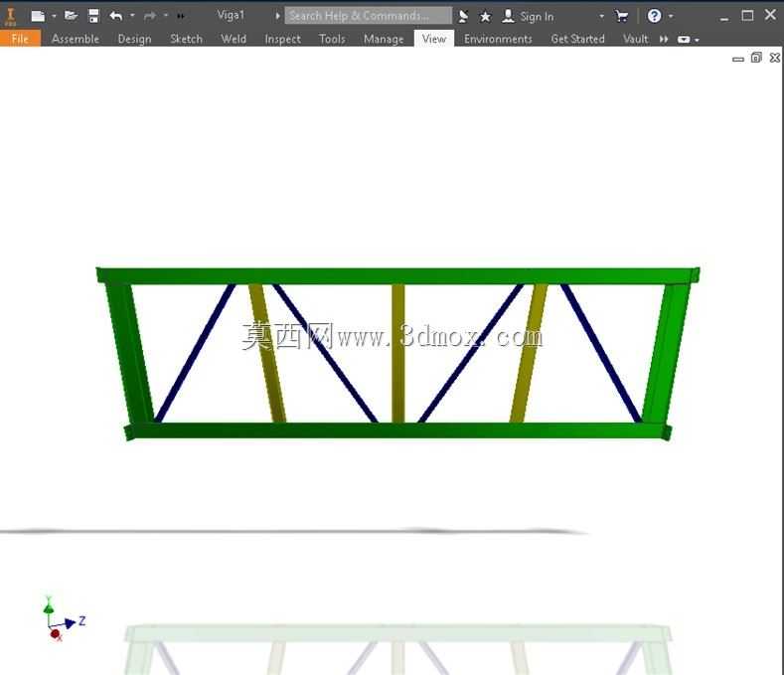Viewport: 784px width, 675px height.
Task: Save the document with the Save icon
Action: point(93,16)
